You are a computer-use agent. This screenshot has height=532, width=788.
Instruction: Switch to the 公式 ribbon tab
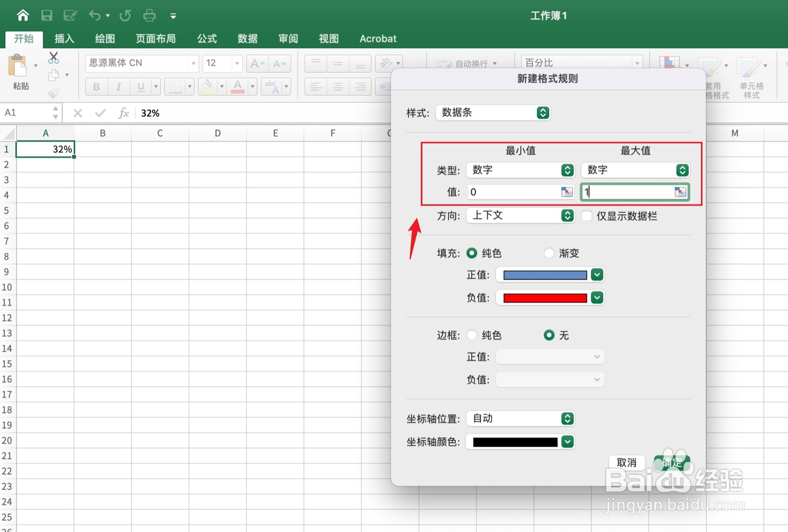tap(206, 38)
